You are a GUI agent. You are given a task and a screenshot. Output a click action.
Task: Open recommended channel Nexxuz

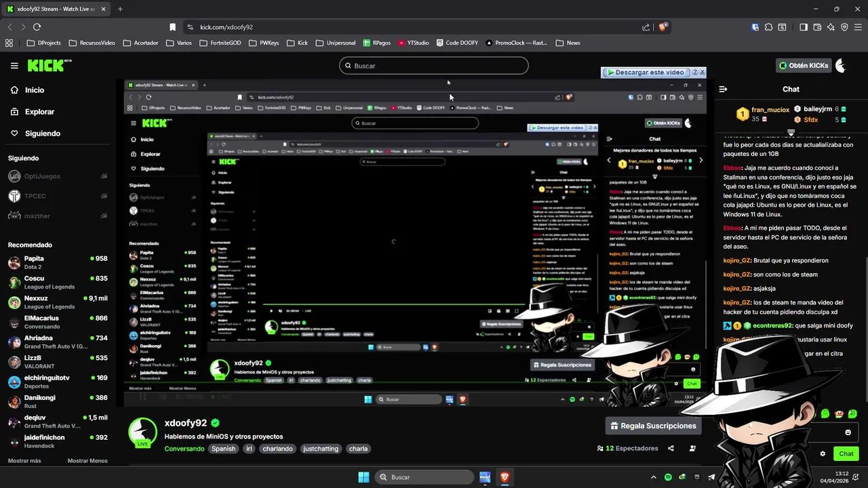pyautogui.click(x=58, y=302)
